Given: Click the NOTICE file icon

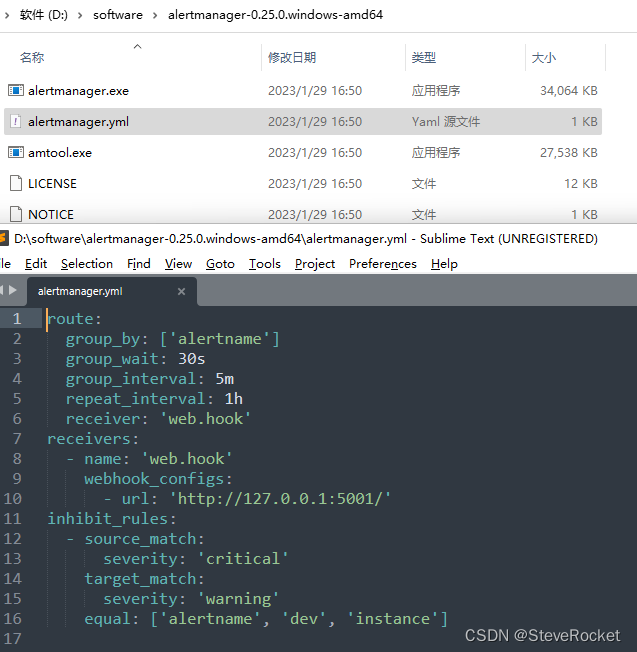Looking at the screenshot, I should 16,214.
